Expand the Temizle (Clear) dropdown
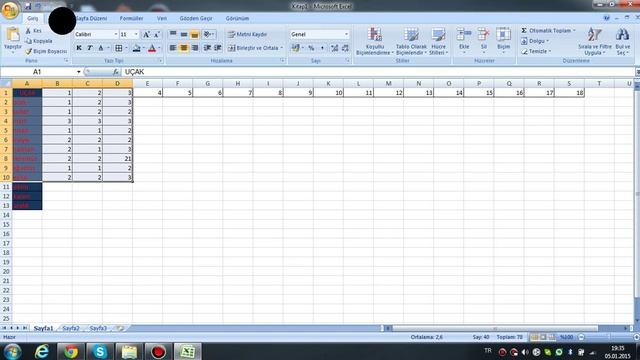The height and width of the screenshot is (360, 640). [x=550, y=51]
